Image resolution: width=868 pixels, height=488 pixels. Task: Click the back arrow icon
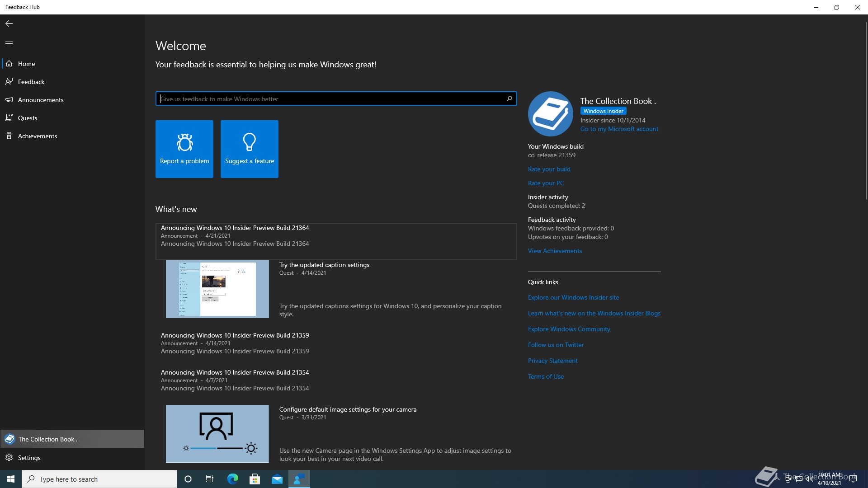click(9, 23)
